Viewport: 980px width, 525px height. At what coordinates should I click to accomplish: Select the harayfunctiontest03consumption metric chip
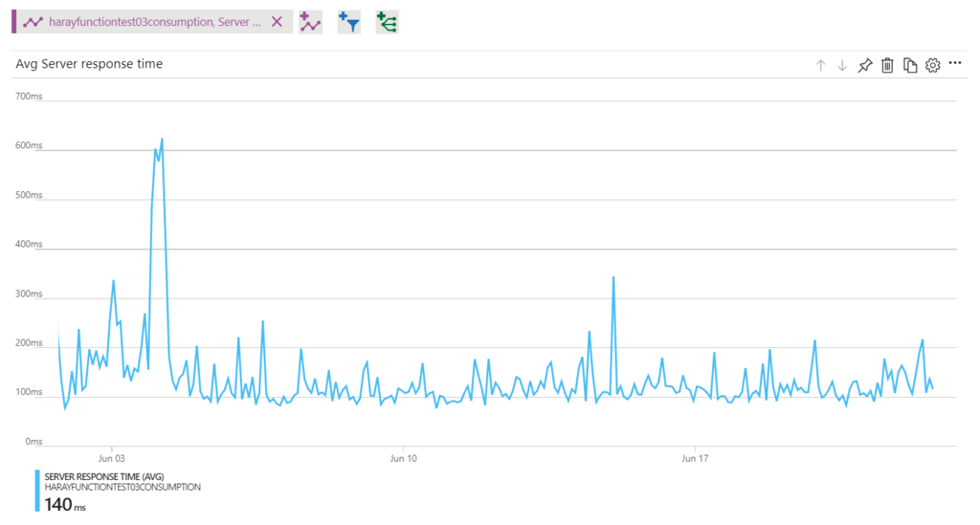tap(152, 22)
